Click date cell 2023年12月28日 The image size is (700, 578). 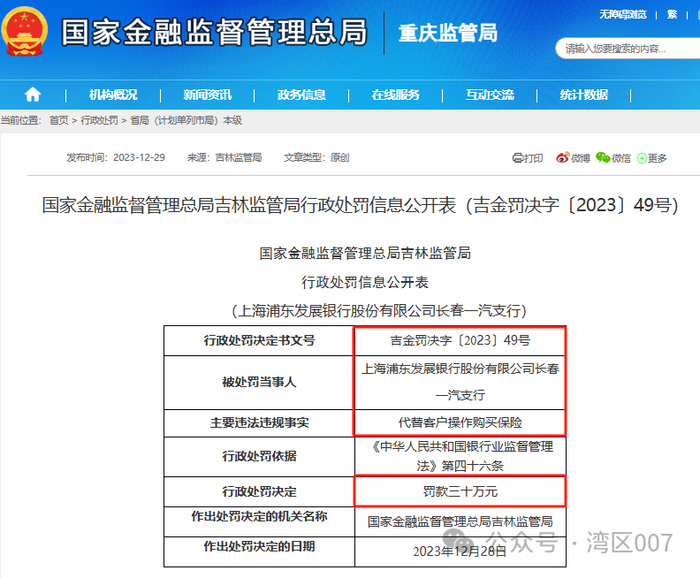460,552
